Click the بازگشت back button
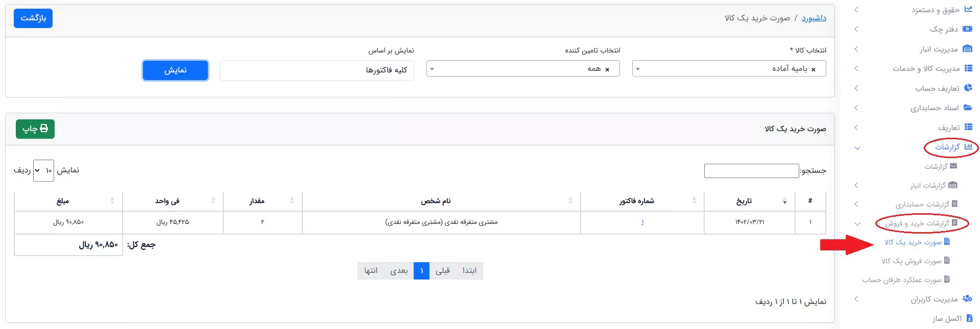 (33, 18)
